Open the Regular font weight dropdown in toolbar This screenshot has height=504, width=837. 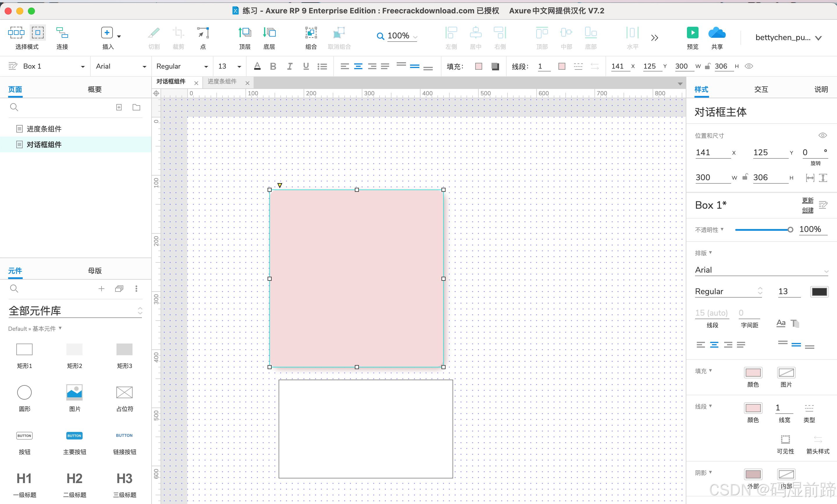point(206,67)
